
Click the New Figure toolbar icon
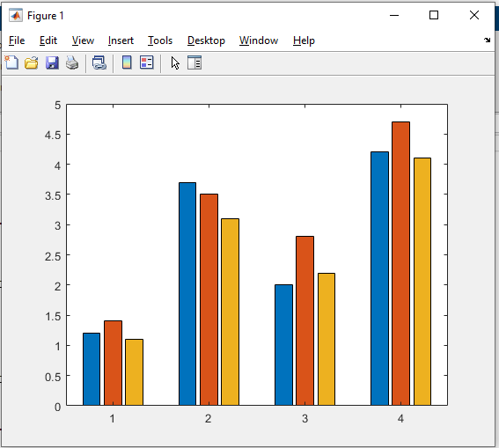11,62
